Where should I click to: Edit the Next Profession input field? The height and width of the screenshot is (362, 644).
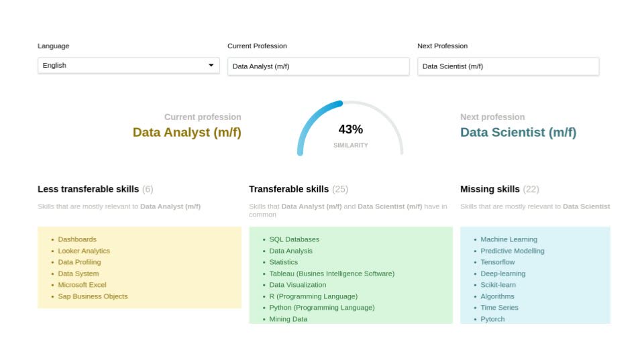pos(508,66)
